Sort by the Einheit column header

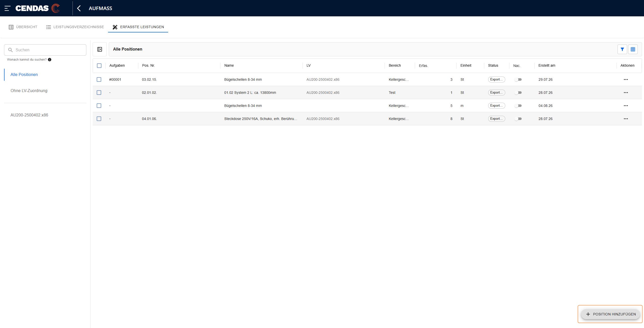tap(466, 65)
